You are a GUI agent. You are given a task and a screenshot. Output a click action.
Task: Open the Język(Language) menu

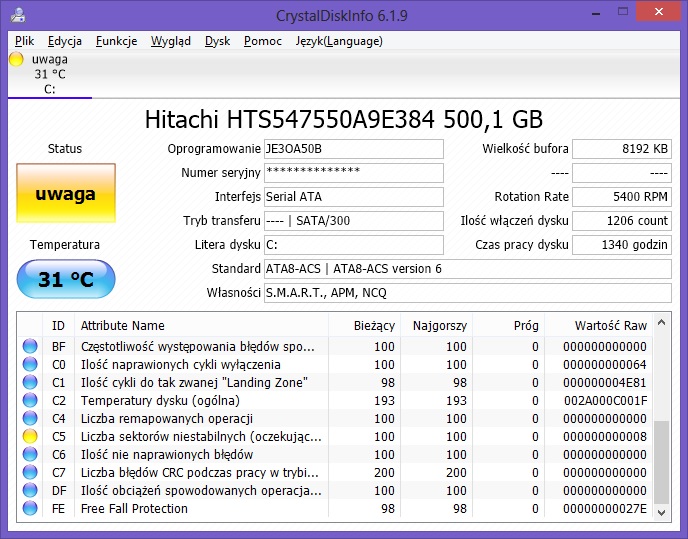click(339, 41)
